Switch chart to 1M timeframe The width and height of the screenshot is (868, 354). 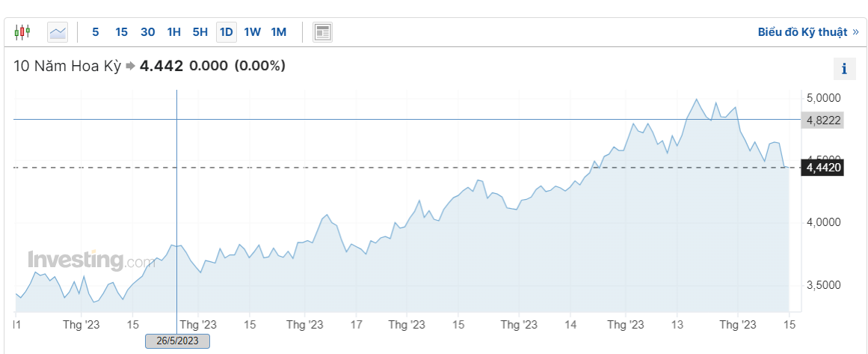pyautogui.click(x=278, y=32)
